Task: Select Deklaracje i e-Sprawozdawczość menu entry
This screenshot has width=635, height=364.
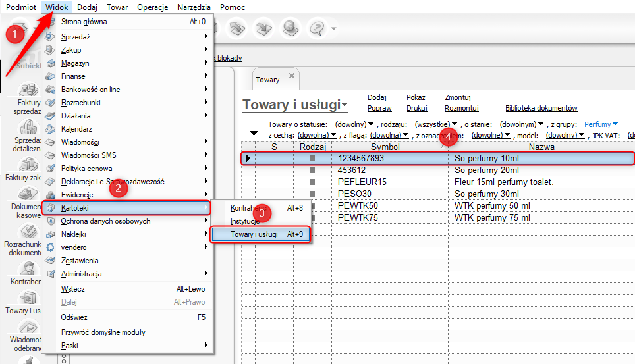Action: (128, 182)
